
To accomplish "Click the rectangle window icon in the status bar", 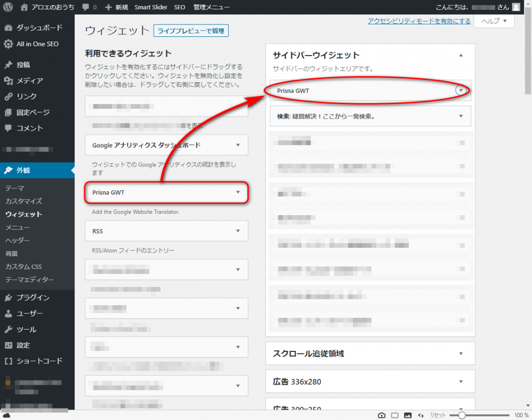I will tap(395, 415).
